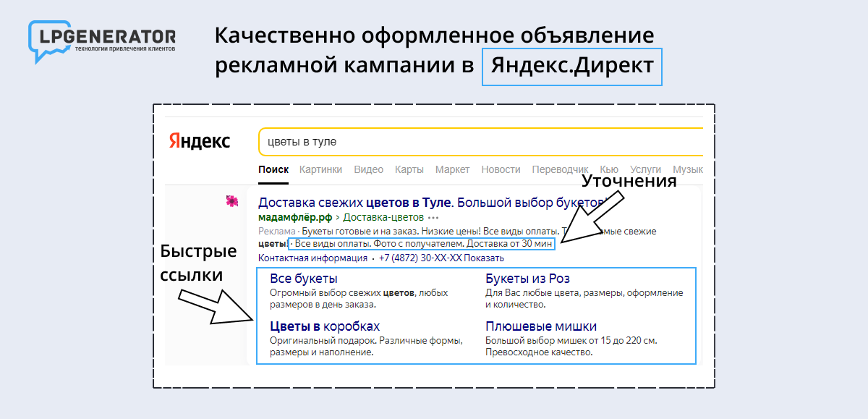The width and height of the screenshot is (868, 419).
Task: Focus the search field containing цветы в туле
Action: [x=481, y=142]
